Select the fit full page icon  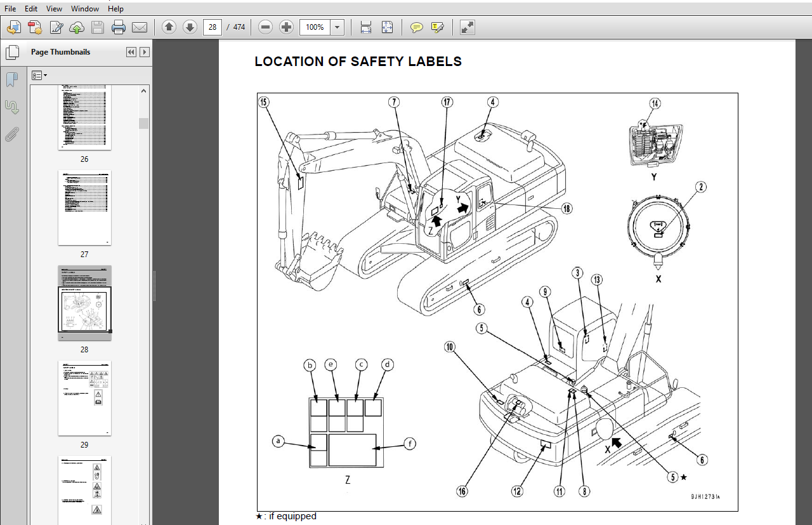pyautogui.click(x=387, y=27)
